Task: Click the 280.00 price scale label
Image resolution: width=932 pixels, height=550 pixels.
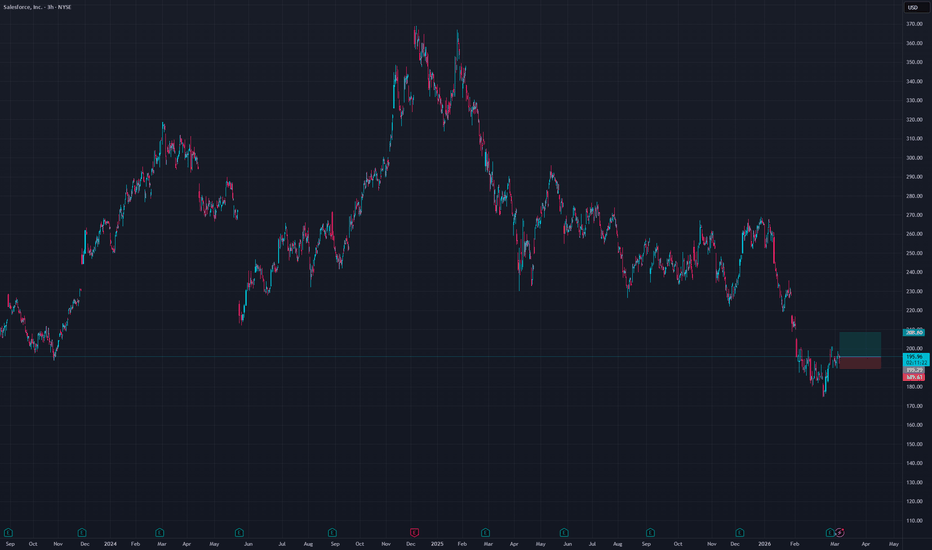Action: pos(914,196)
